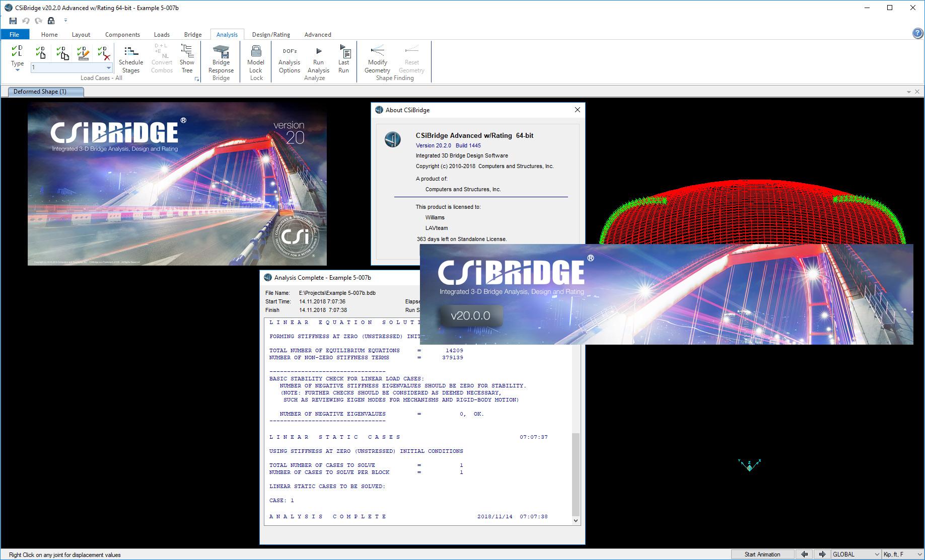The image size is (925, 560).
Task: Switch to the Loads ribbon tab
Action: point(162,34)
